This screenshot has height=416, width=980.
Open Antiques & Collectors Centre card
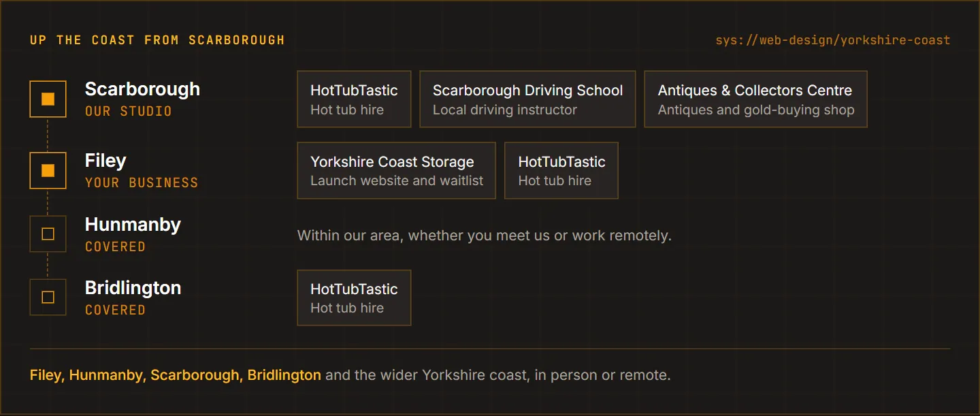(x=755, y=99)
